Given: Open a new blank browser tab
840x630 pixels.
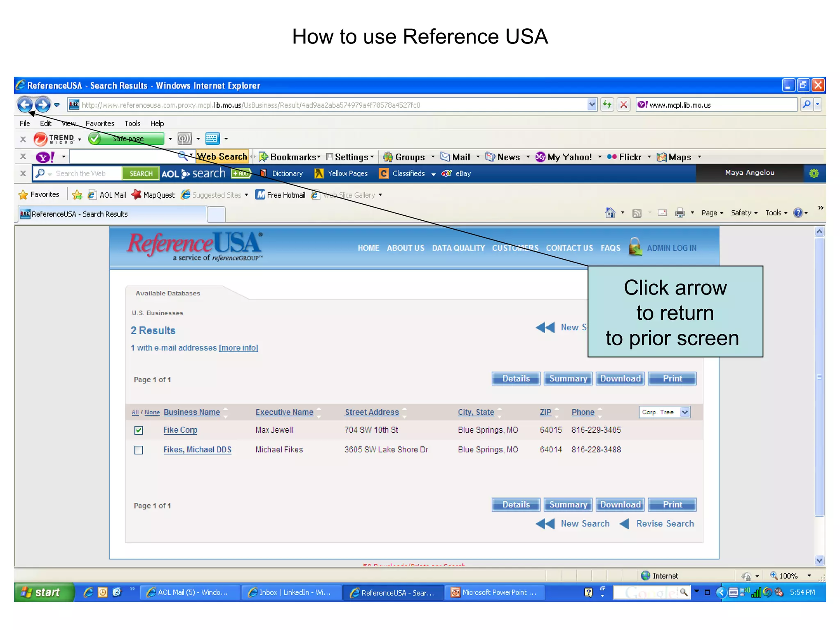Looking at the screenshot, I should 216,215.
